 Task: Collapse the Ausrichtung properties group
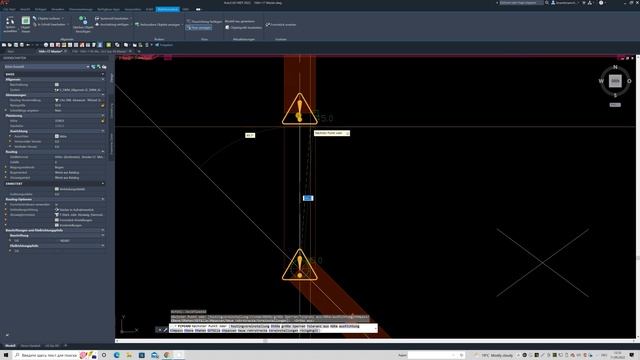(x=102, y=131)
